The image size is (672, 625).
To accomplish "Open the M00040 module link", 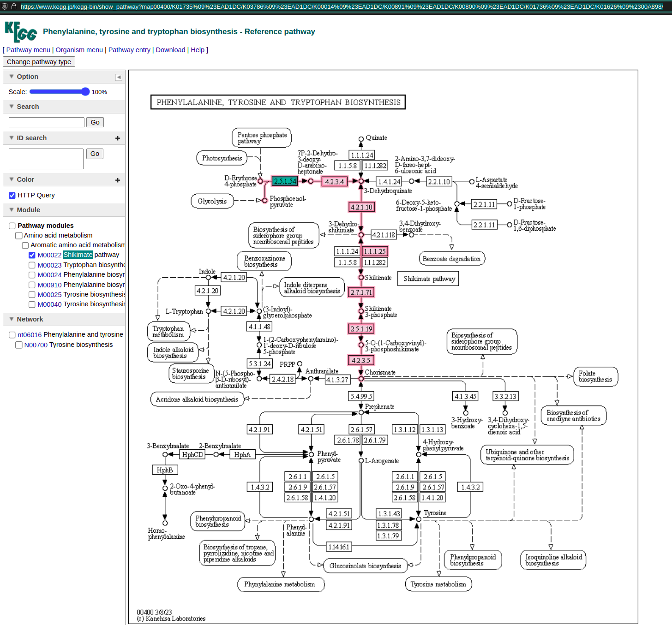I will 49,304.
